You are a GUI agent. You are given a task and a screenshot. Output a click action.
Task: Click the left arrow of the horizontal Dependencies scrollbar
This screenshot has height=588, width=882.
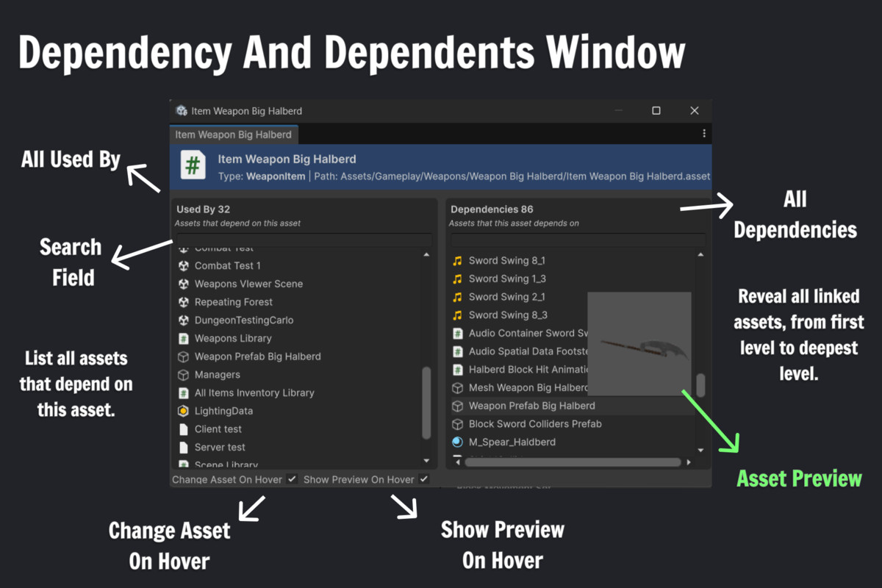tap(456, 462)
